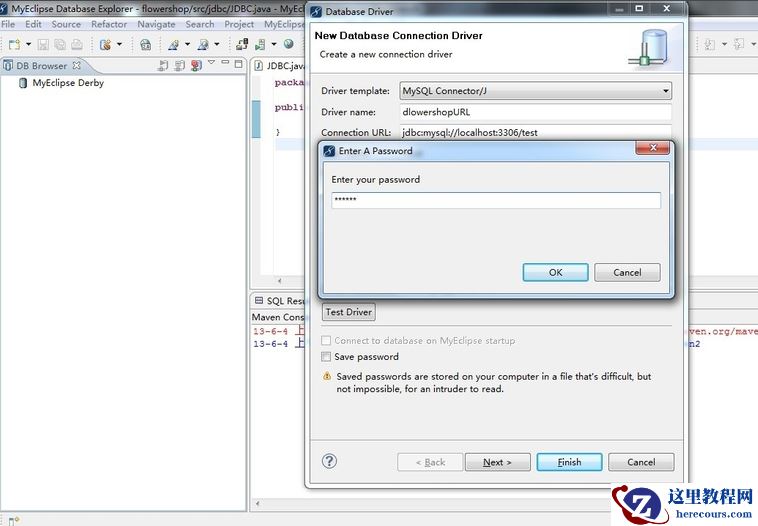Open the DB Browser view menu triangle

pyautogui.click(x=212, y=63)
